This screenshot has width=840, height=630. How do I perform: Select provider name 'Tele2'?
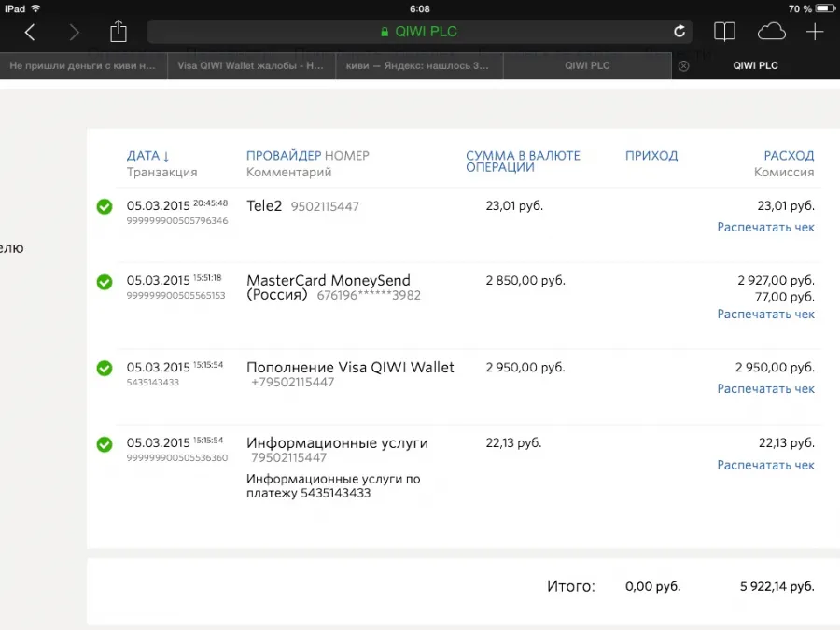[x=264, y=205]
